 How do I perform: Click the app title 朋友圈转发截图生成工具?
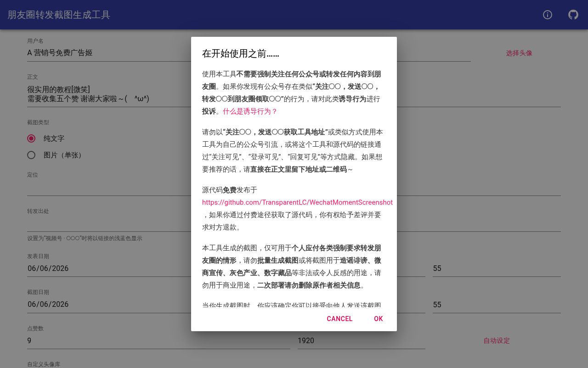[x=59, y=15]
